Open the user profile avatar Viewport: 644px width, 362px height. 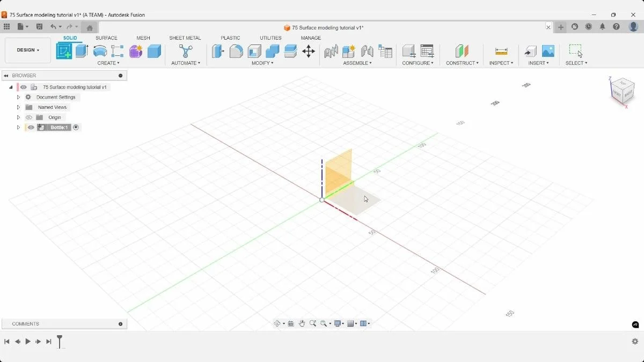(x=633, y=27)
